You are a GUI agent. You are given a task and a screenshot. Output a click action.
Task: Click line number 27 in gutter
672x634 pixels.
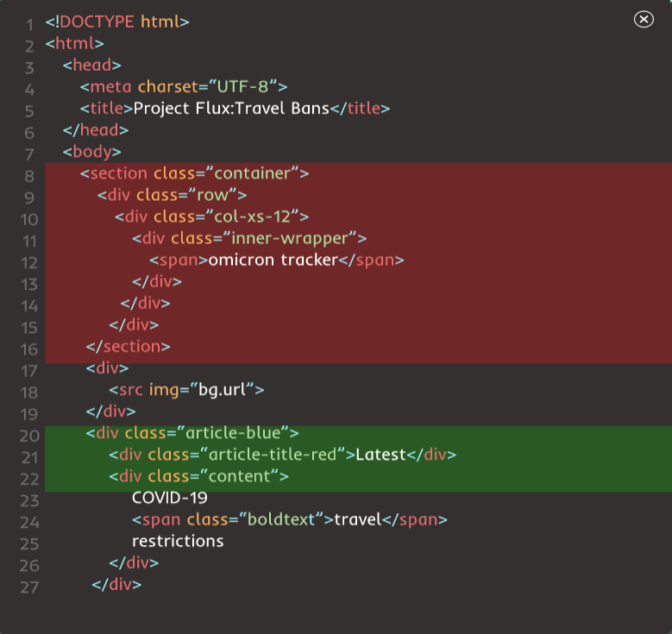[x=29, y=587]
